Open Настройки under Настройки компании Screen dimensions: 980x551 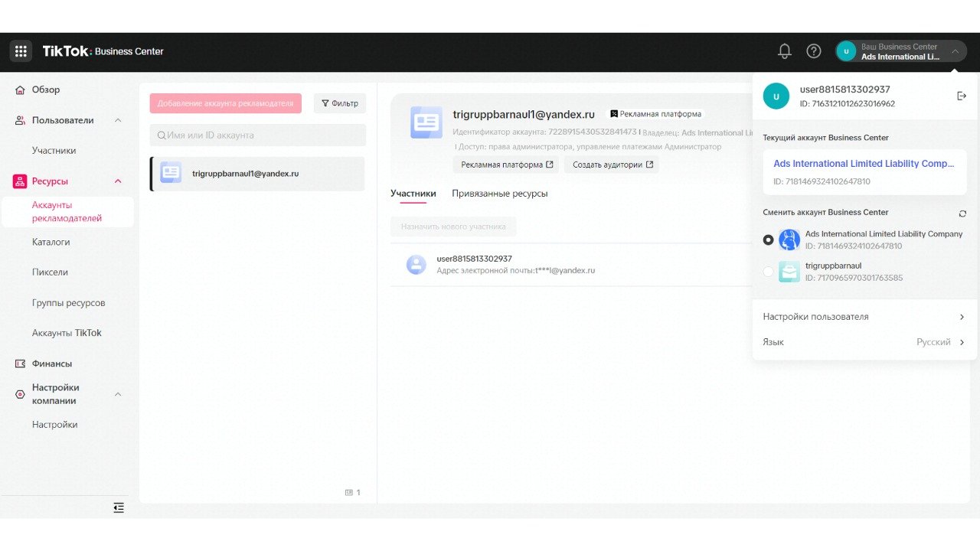click(x=55, y=425)
